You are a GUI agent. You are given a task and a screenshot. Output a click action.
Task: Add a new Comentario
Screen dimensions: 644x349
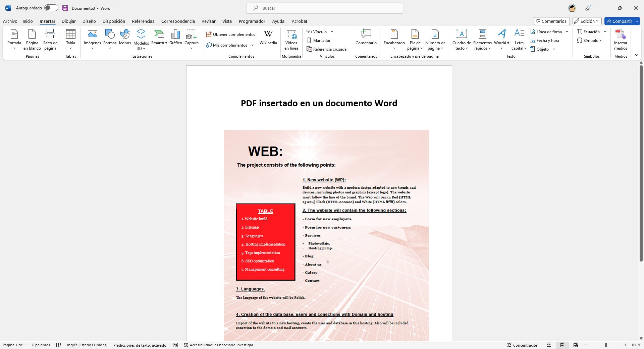coord(366,38)
